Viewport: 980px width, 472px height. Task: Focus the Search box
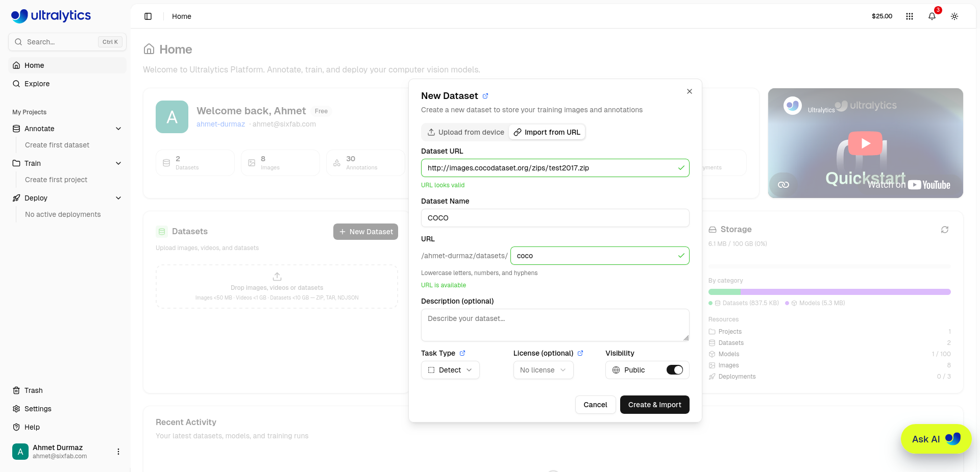click(67, 42)
